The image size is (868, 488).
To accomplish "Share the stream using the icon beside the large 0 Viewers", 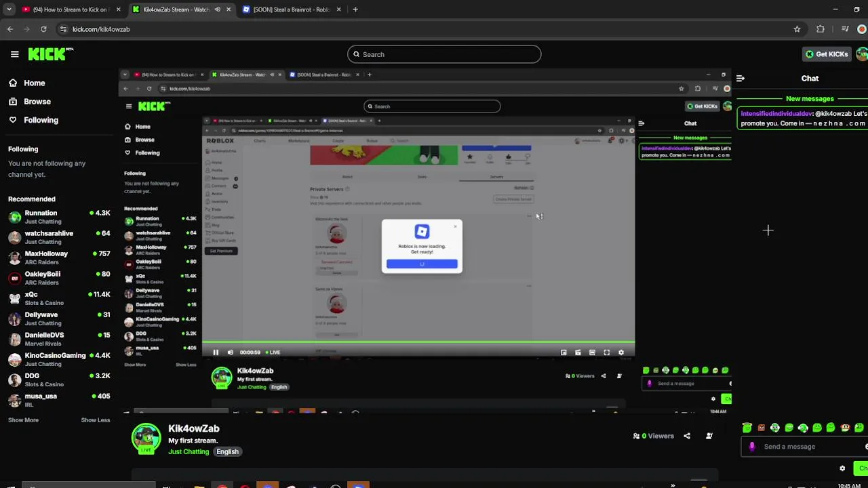I will coord(687,436).
